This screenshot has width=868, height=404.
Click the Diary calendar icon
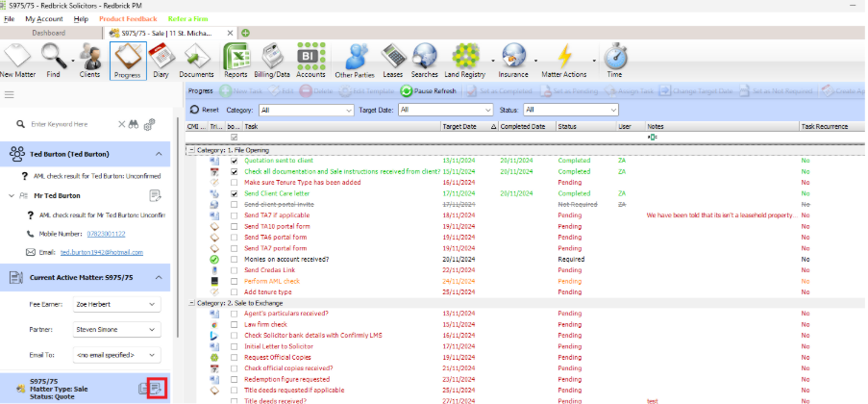160,60
